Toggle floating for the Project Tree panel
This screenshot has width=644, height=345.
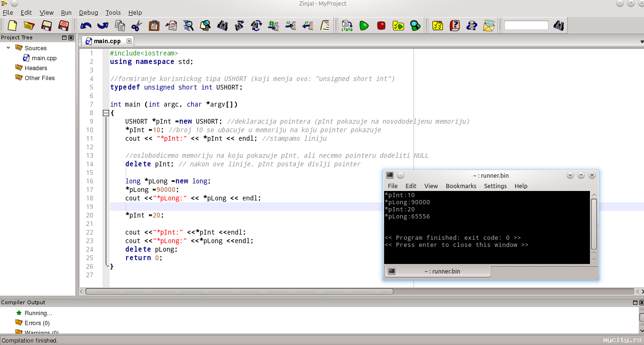64,38
